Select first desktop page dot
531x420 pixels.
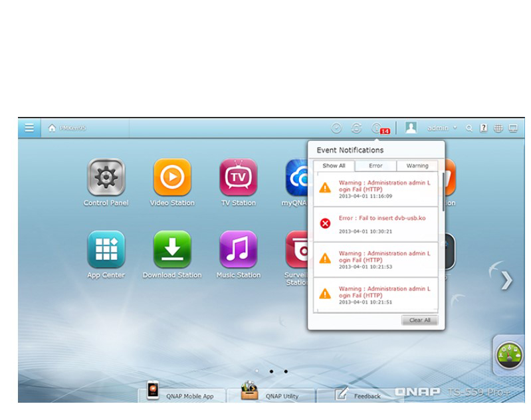tap(257, 371)
